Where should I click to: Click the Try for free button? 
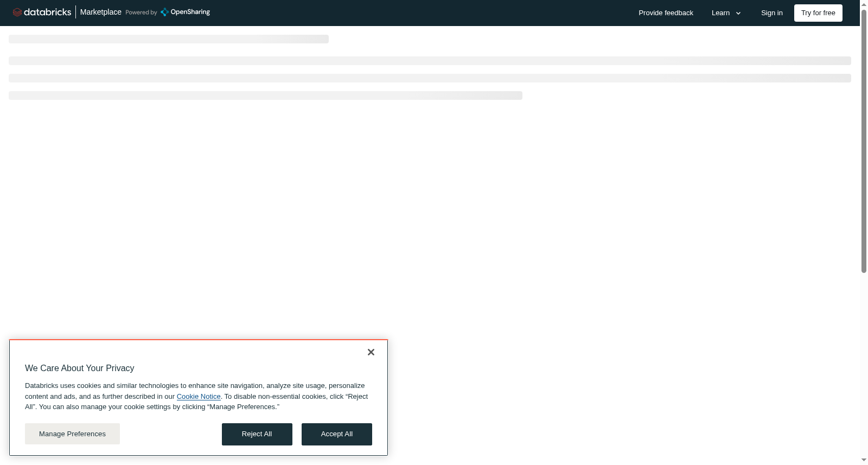click(x=818, y=13)
